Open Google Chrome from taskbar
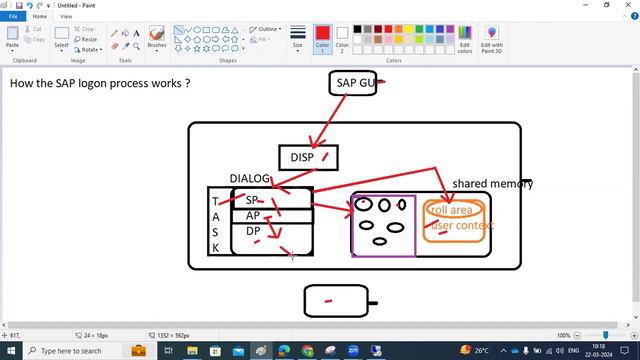This screenshot has height=360, width=640. 308,351
